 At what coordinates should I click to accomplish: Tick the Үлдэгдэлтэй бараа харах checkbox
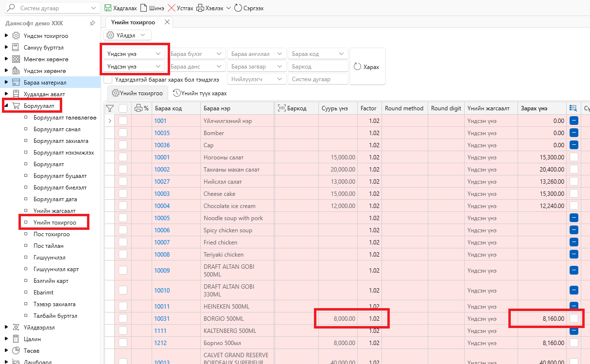pos(107,79)
